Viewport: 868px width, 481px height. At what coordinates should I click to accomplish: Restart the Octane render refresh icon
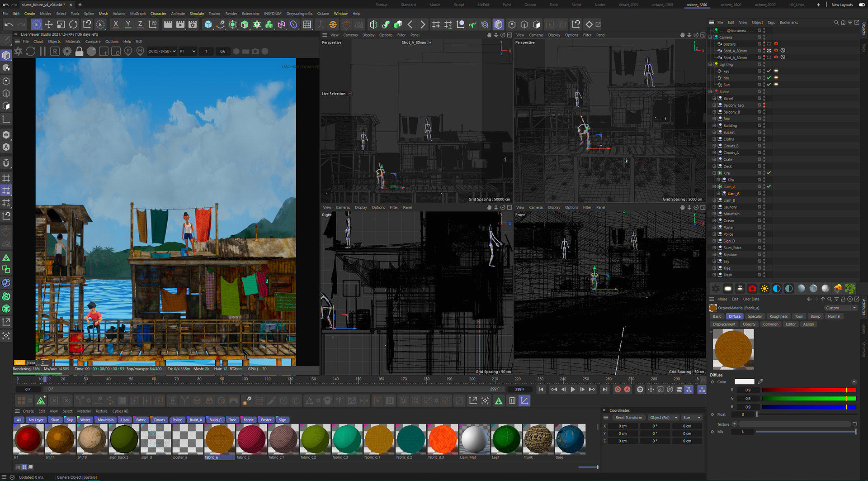click(31, 51)
